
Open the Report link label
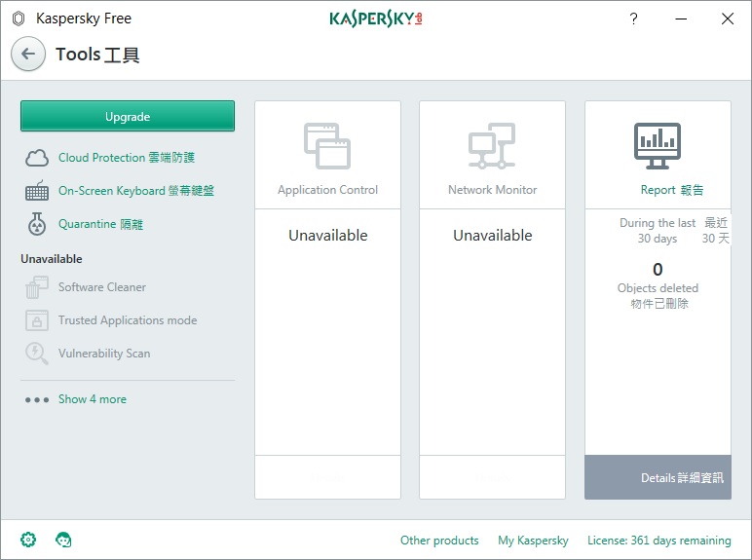point(672,190)
